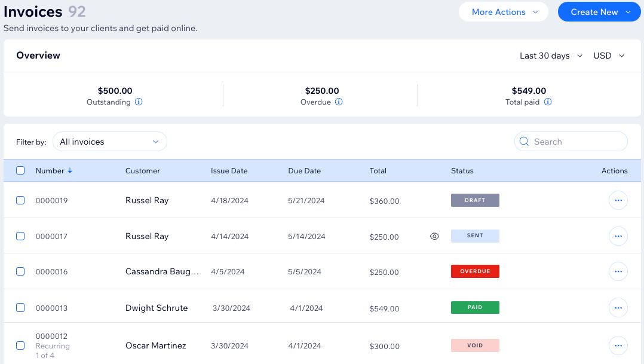Click the info icon beside Overdue
644x364 pixels.
click(x=339, y=102)
